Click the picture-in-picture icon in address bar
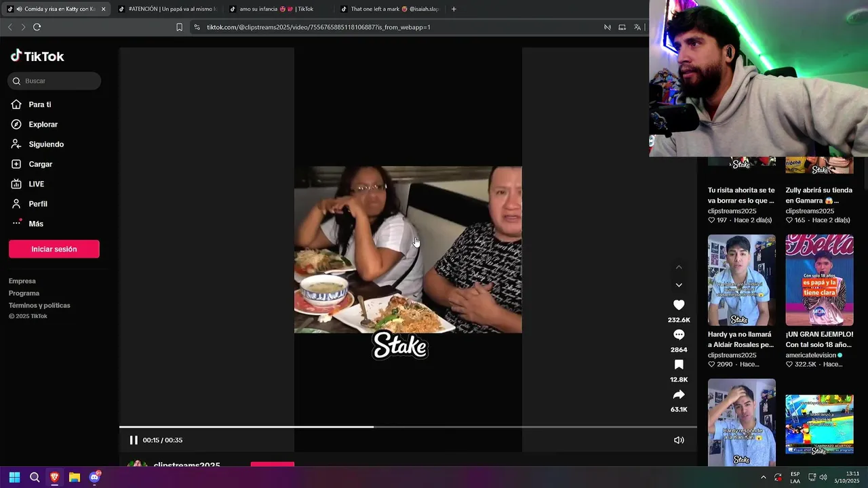This screenshot has width=868, height=488. point(622,27)
